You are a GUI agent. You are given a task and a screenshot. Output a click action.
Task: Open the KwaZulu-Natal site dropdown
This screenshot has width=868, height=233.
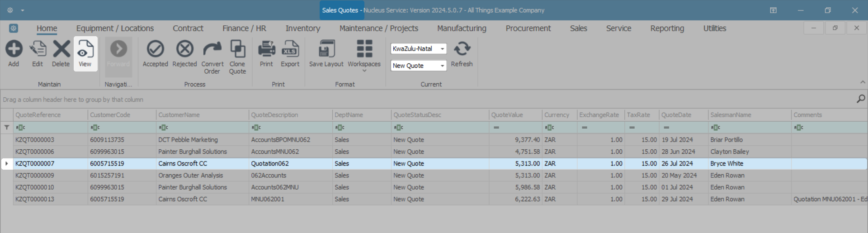pos(442,49)
